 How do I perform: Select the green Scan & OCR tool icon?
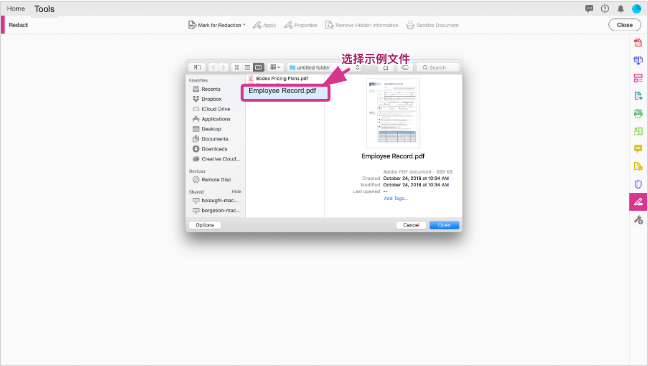click(638, 114)
